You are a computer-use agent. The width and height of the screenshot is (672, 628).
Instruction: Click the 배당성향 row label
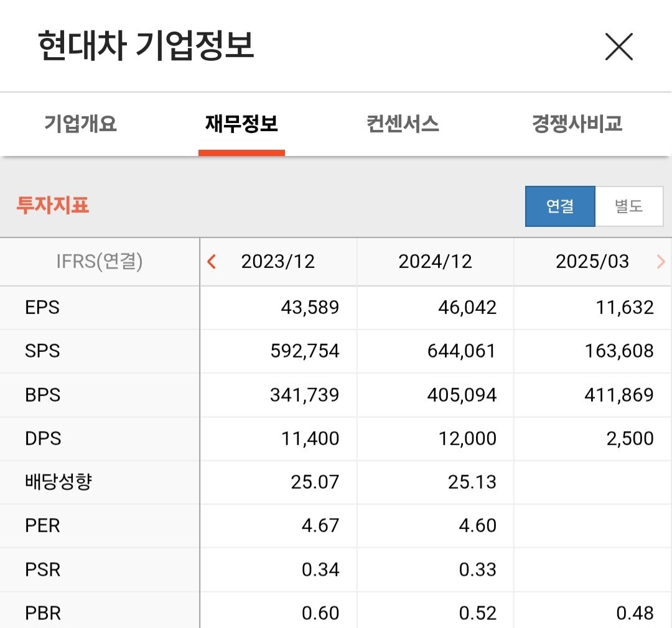(x=58, y=481)
